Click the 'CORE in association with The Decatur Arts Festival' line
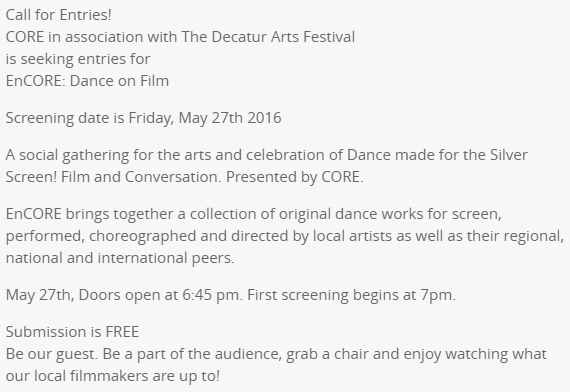The height and width of the screenshot is (392, 570). 180,37
